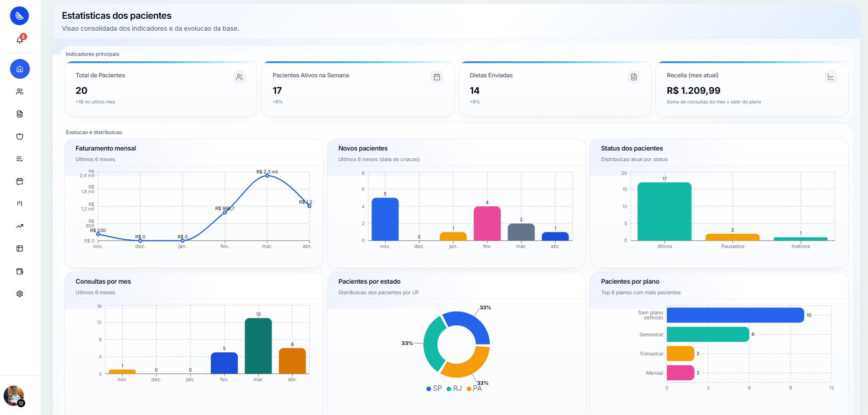Screen dimensions: 868x415
Task: Open the document icon in sidebar
Action: (20, 114)
